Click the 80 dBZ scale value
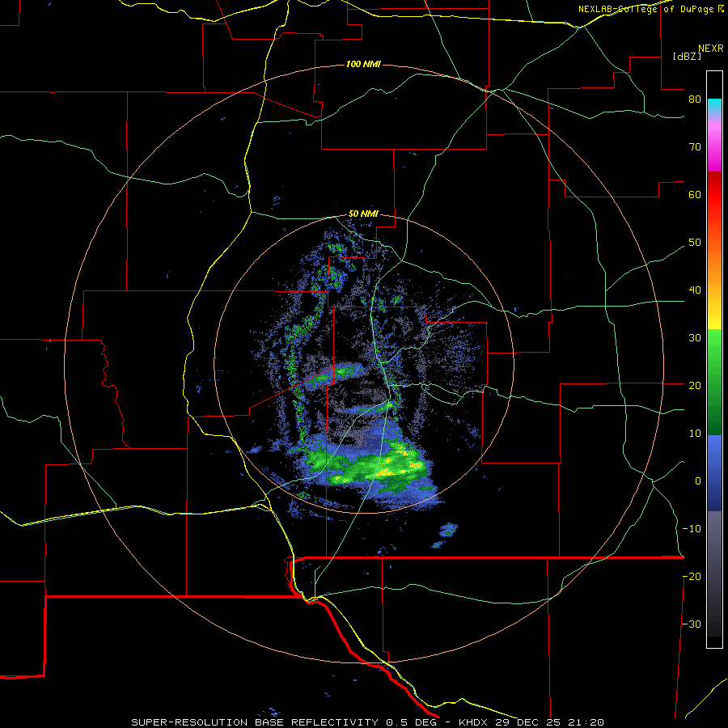The width and height of the screenshot is (728, 728). tap(695, 99)
